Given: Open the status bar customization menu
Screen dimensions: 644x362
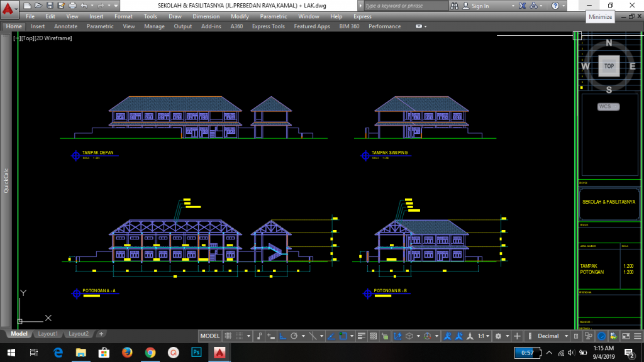Looking at the screenshot, I should pyautogui.click(x=637, y=334).
